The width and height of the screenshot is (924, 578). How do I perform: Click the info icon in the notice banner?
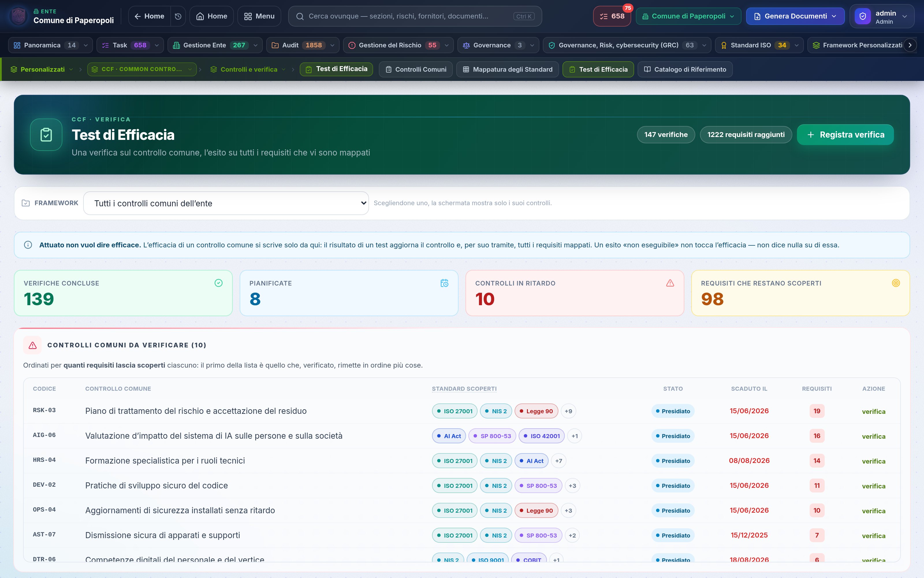(28, 245)
